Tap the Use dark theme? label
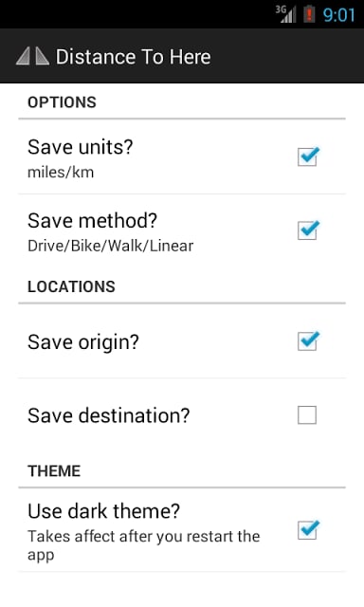 coord(103,511)
